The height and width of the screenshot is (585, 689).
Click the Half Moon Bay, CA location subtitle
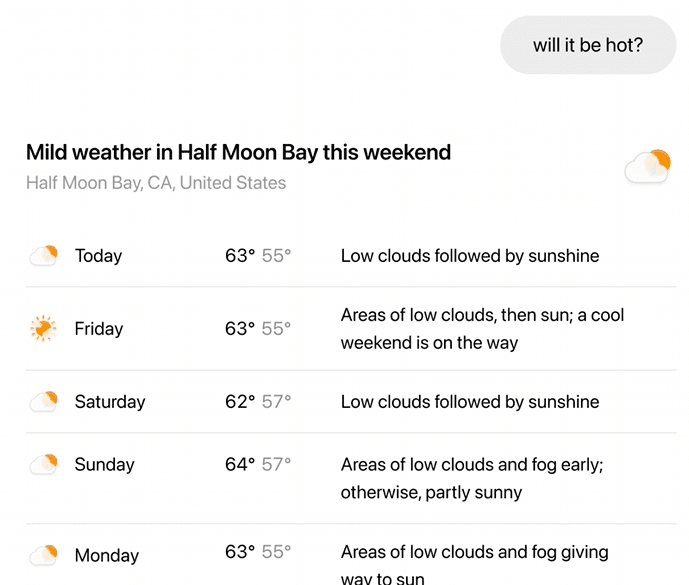156,183
